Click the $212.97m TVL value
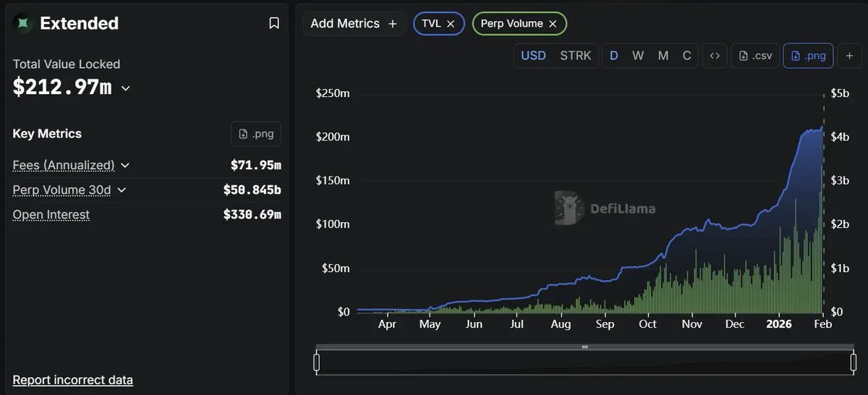 (62, 88)
